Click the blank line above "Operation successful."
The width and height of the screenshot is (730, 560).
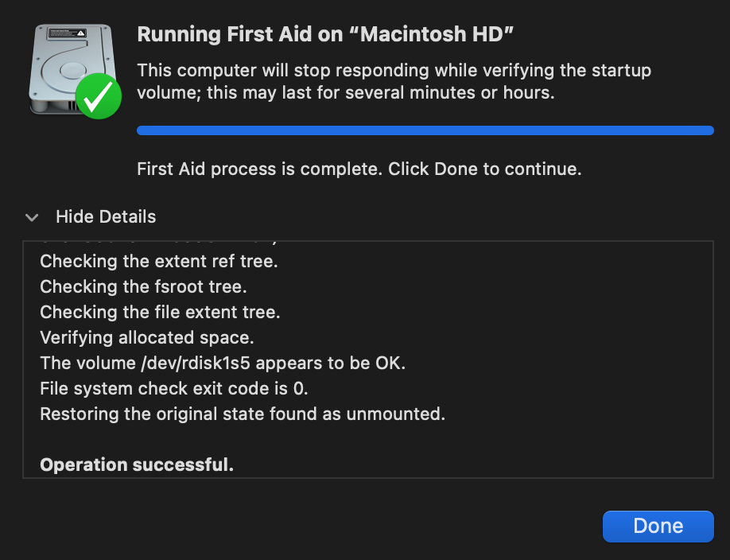point(239,440)
